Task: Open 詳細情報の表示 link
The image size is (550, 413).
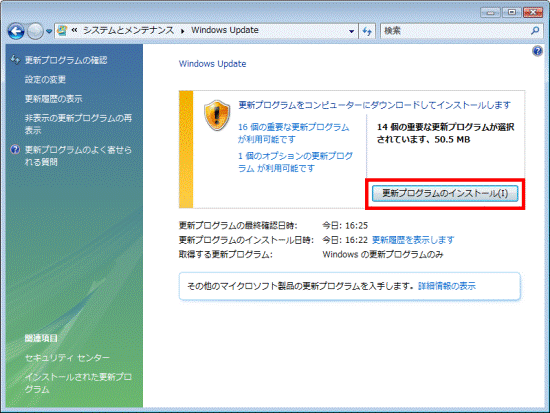Action: click(447, 286)
